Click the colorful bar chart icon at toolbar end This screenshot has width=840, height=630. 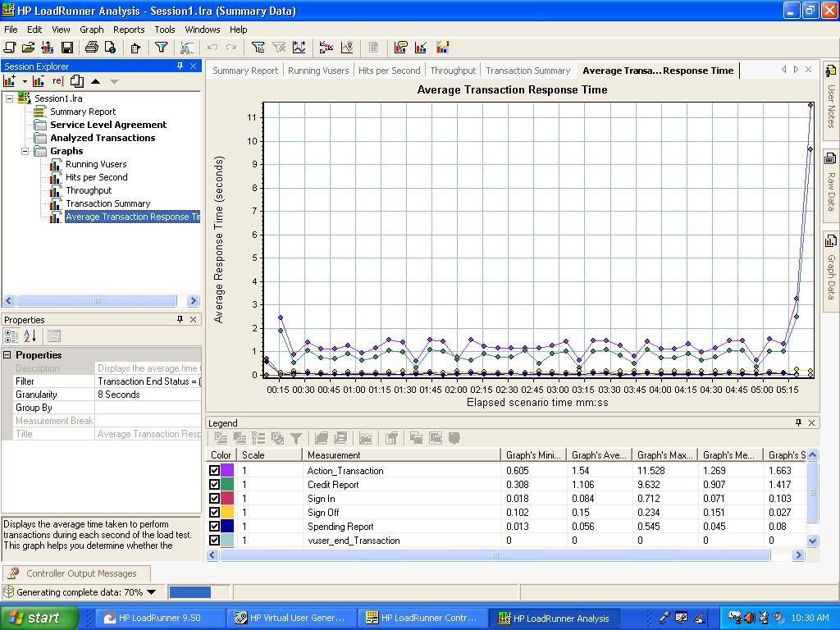point(441,48)
